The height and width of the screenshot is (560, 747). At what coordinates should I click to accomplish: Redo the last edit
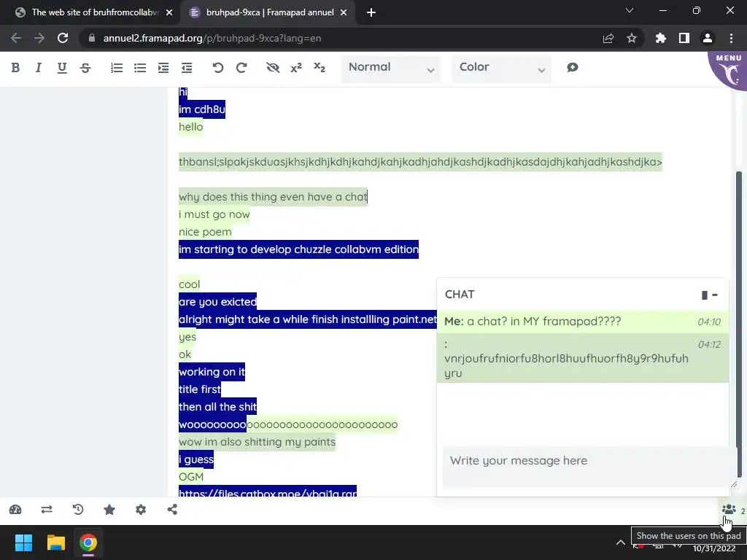241,68
